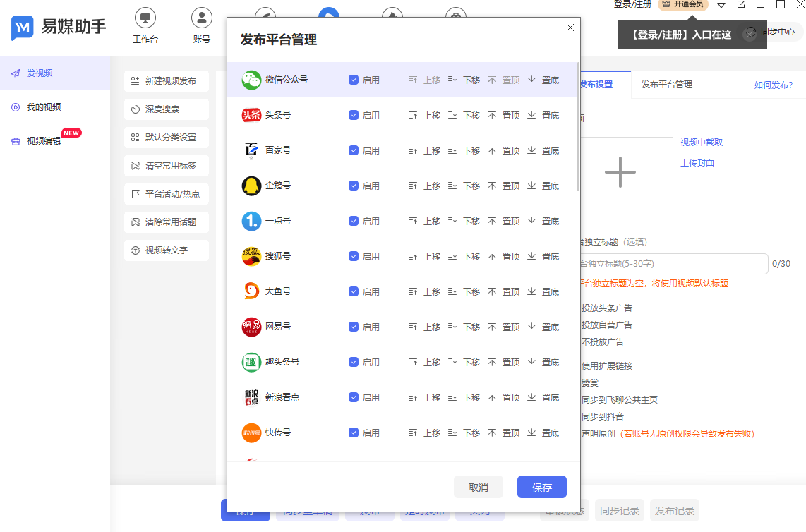806x532 pixels.
Task: Save changes with the 保存 button
Action: click(x=541, y=487)
